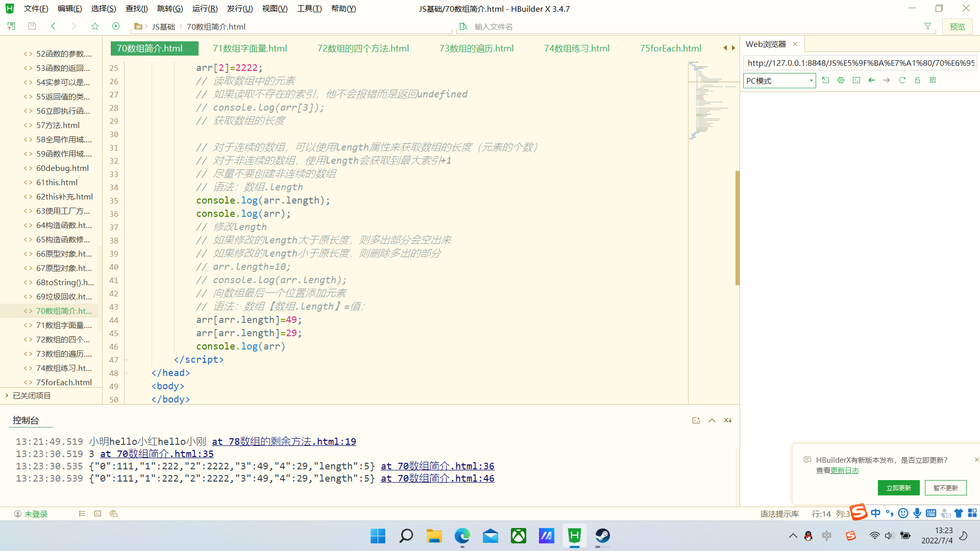Click the run/preview play icon
This screenshot has width=980, height=551.
pyautogui.click(x=116, y=26)
